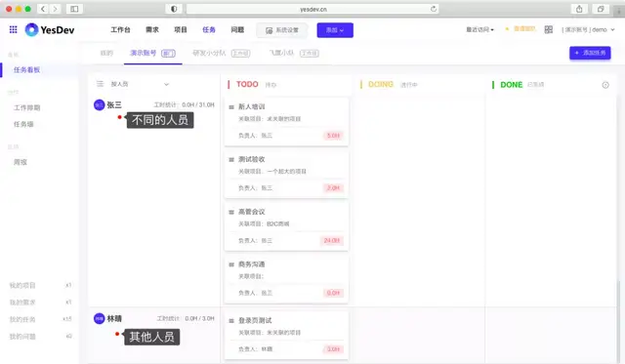The width and height of the screenshot is (625, 364).
Task: Open the QR code icon
Action: [x=549, y=29]
